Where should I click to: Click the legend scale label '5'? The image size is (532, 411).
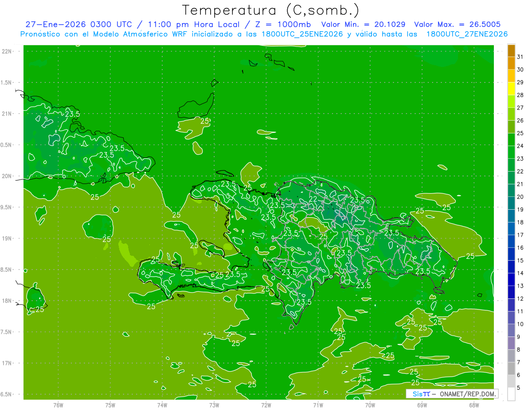tap(518, 388)
